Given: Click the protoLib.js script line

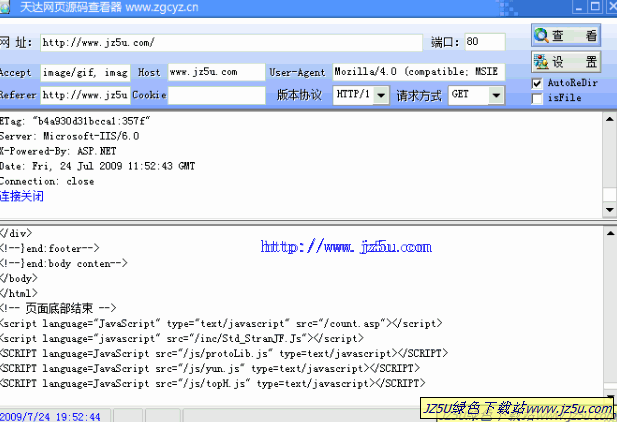Looking at the screenshot, I should pyautogui.click(x=224, y=354).
